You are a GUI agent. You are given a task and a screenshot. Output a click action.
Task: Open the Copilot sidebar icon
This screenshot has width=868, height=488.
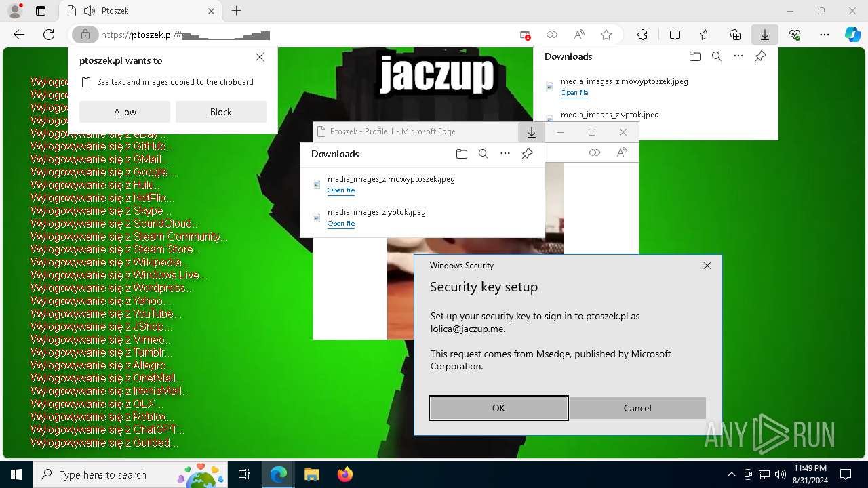(852, 35)
